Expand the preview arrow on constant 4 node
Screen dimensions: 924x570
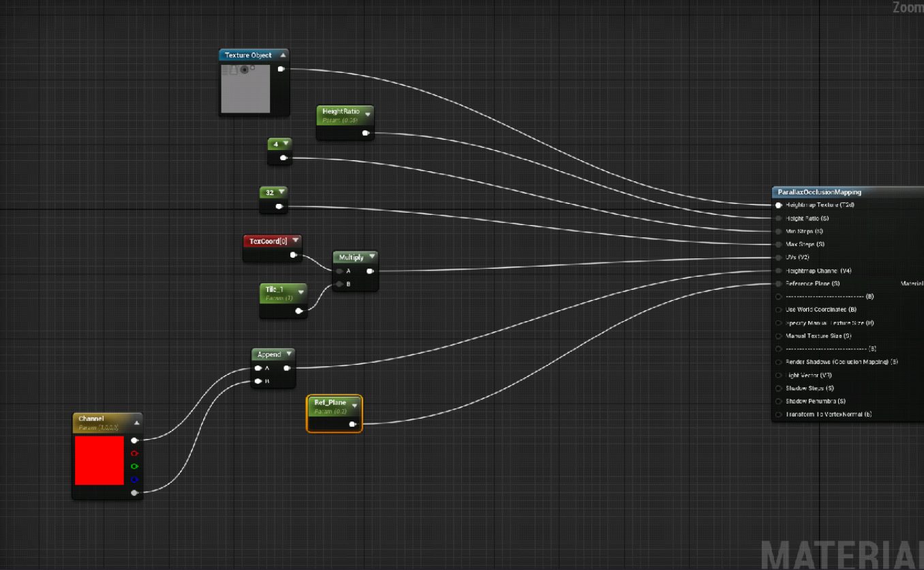pyautogui.click(x=286, y=144)
